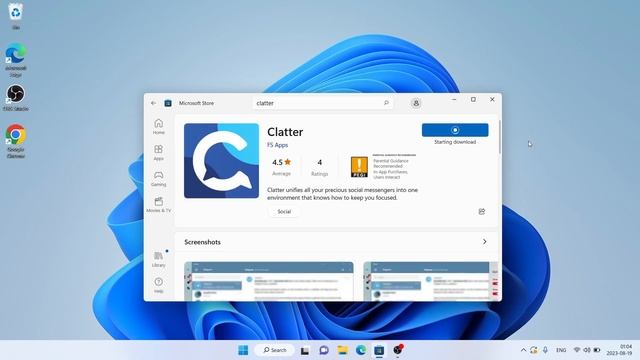This screenshot has height=360, width=640.
Task: Open the Wi-Fi network tray icon
Action: click(577, 350)
